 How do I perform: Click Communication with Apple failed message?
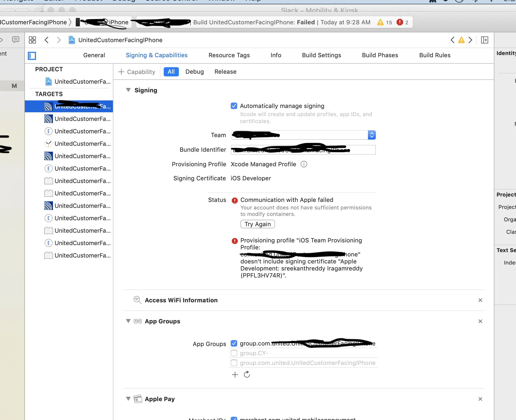(287, 200)
